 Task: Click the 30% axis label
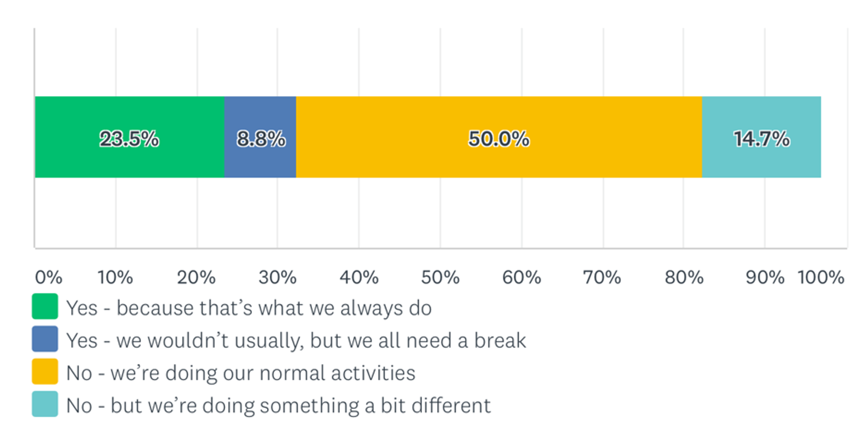point(277,277)
